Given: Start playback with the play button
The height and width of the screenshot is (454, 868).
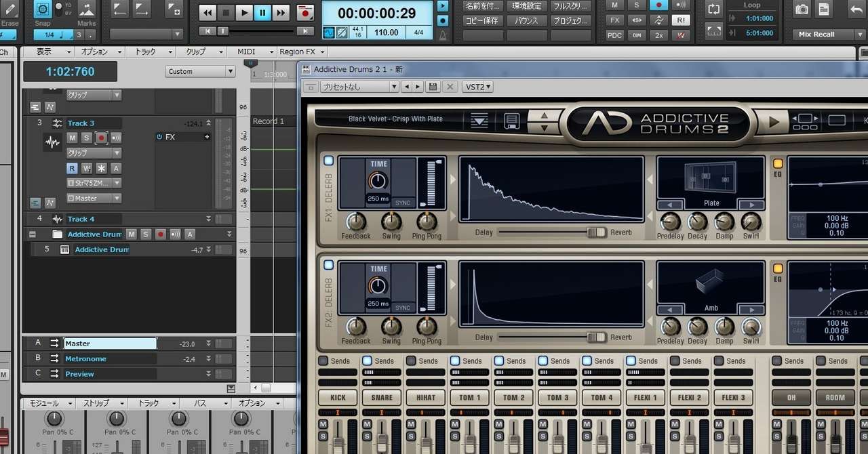Looking at the screenshot, I should click(x=244, y=12).
